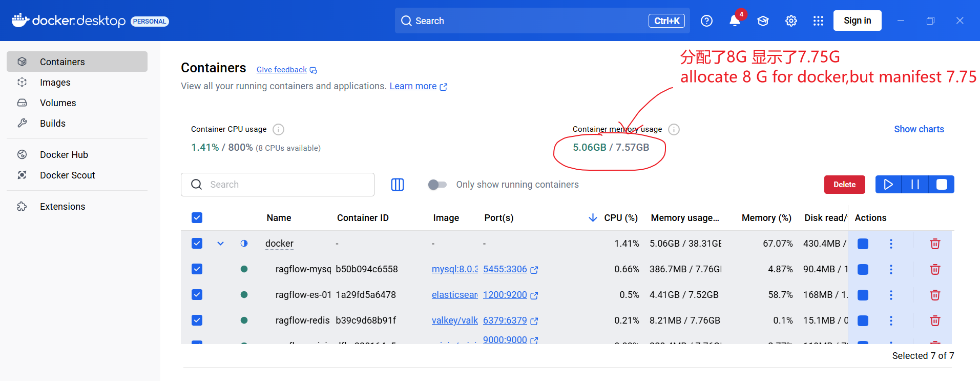Sort by Memory (%) column header
Viewport: 980px width, 381px height.
click(766, 218)
